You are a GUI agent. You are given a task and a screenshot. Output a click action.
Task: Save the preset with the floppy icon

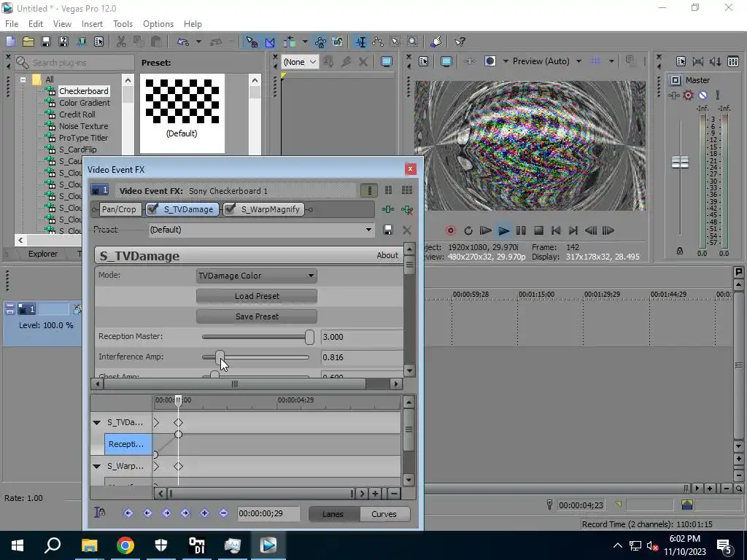[x=388, y=230]
